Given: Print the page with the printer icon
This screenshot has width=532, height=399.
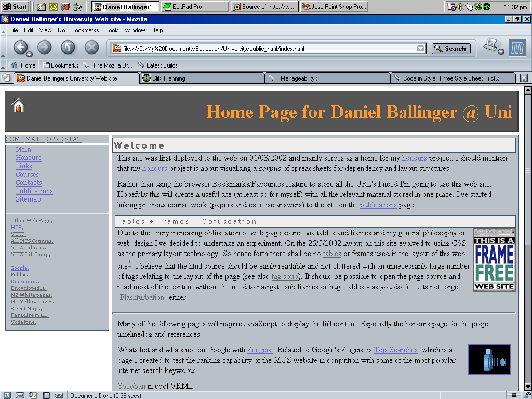Looking at the screenshot, I should click(490, 45).
